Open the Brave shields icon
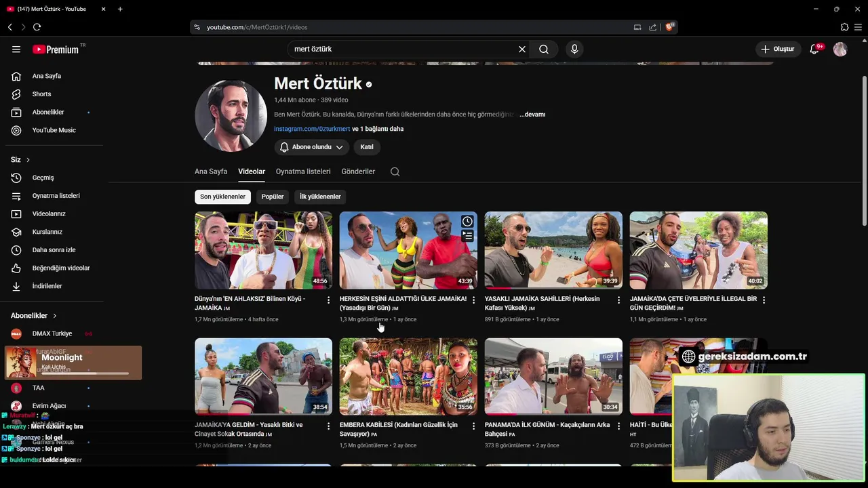Image resolution: width=868 pixels, height=488 pixels. click(669, 27)
